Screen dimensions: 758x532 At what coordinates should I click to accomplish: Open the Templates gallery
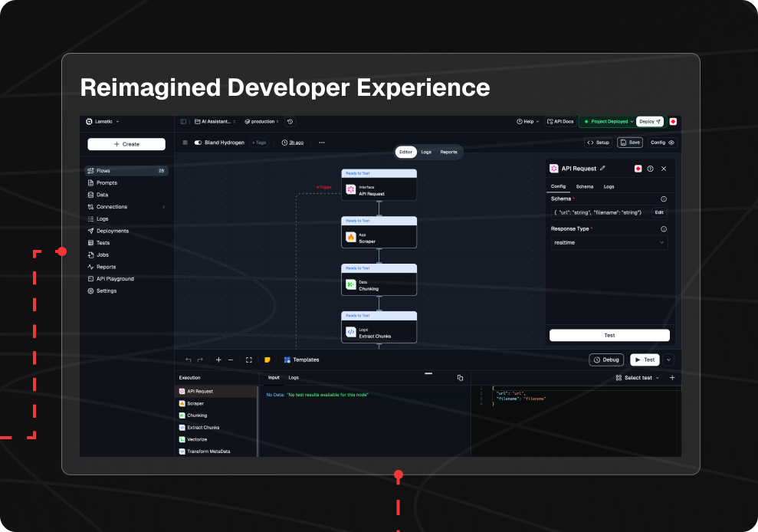coord(302,360)
